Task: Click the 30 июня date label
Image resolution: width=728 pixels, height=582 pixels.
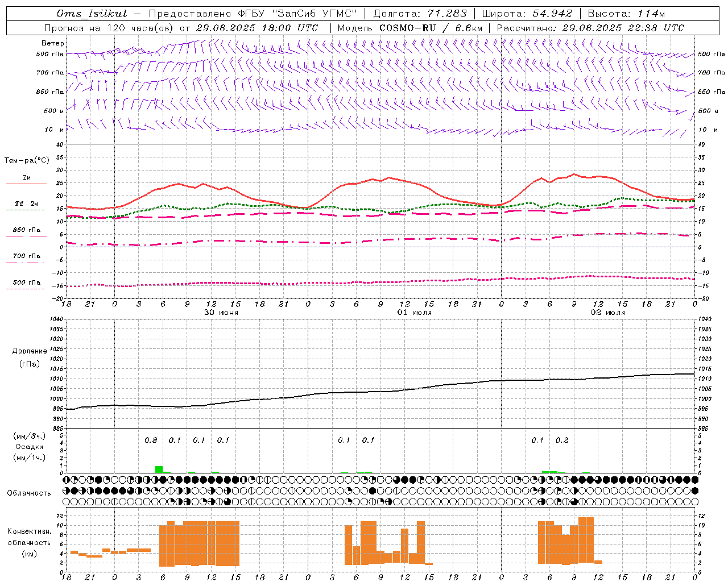Action: tap(221, 313)
